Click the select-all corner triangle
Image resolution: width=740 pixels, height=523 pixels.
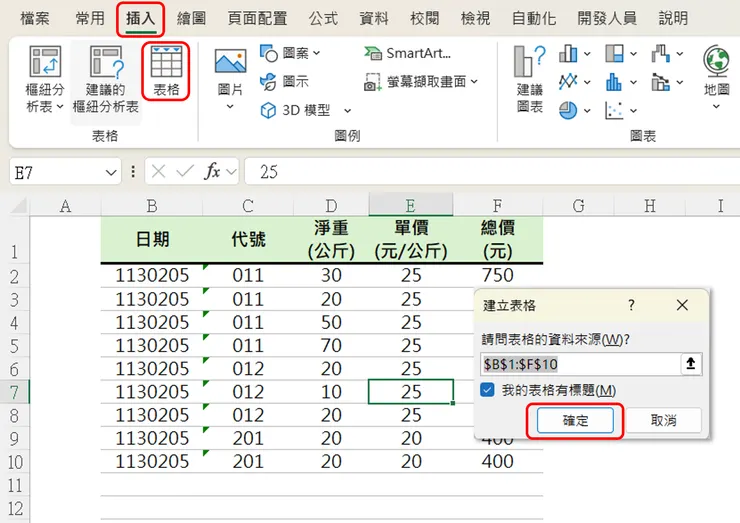click(x=19, y=206)
